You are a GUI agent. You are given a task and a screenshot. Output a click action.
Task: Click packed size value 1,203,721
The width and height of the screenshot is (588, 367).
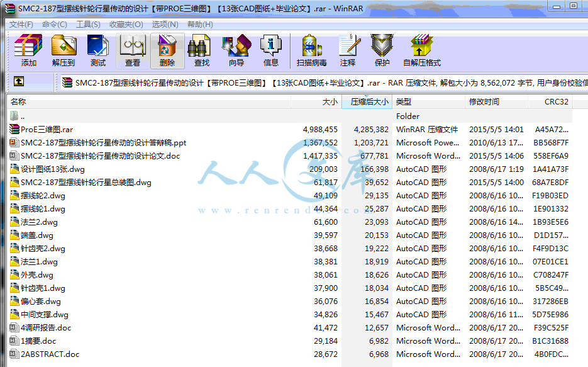point(371,143)
